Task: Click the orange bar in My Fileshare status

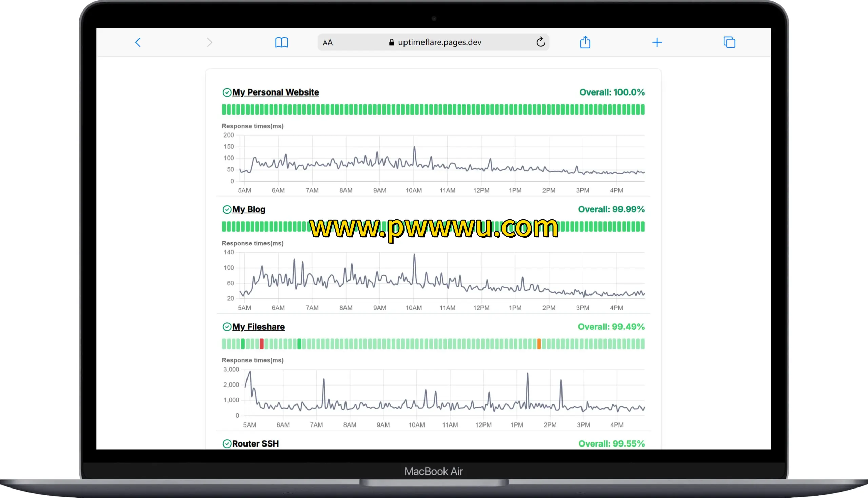Action: pos(539,344)
